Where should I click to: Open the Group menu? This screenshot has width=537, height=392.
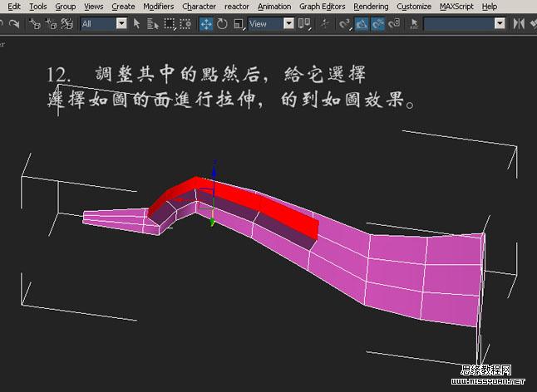click(x=66, y=7)
